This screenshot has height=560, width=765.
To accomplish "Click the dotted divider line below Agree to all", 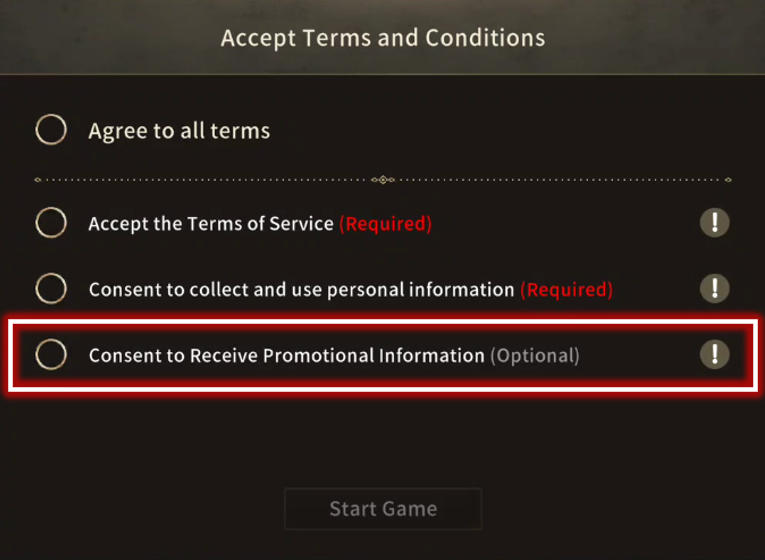I will coord(383,180).
